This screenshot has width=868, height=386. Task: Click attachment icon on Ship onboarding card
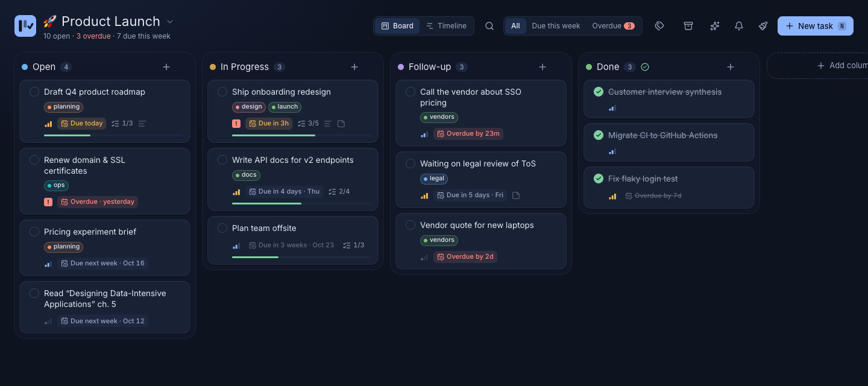pos(341,124)
